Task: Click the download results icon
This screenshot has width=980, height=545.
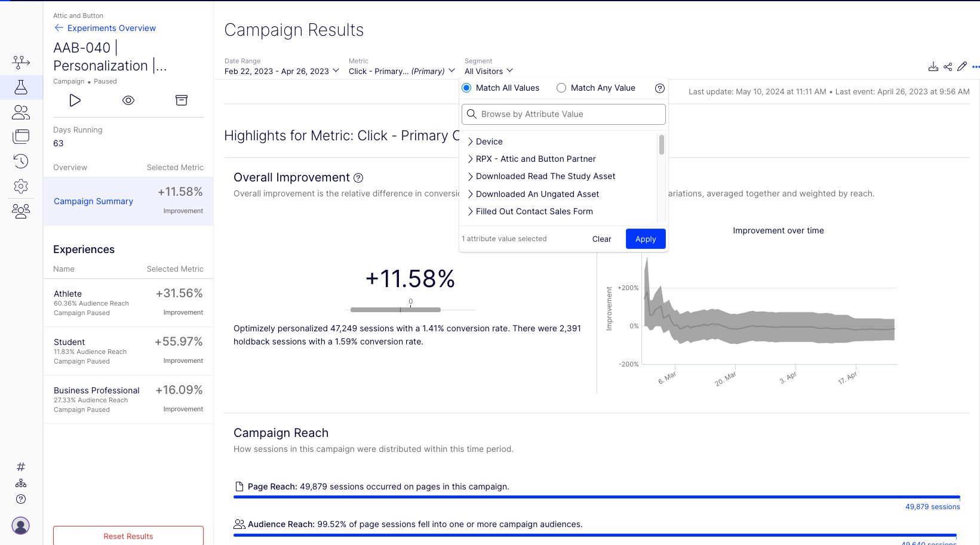Action: (933, 67)
